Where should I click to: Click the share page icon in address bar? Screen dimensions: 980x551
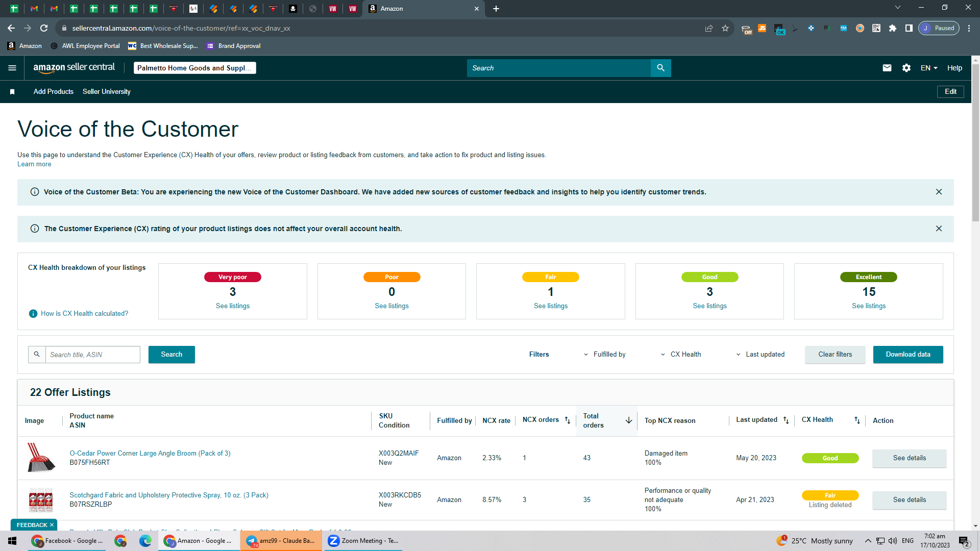click(709, 28)
